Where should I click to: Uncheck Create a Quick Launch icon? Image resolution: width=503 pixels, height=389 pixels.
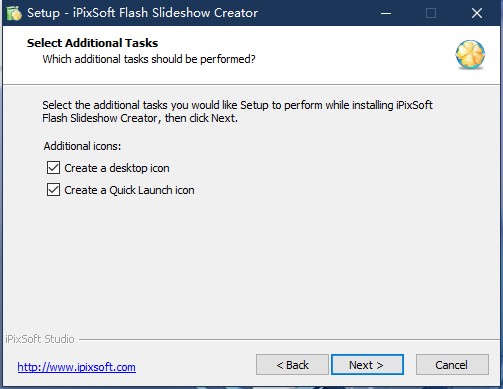[53, 190]
